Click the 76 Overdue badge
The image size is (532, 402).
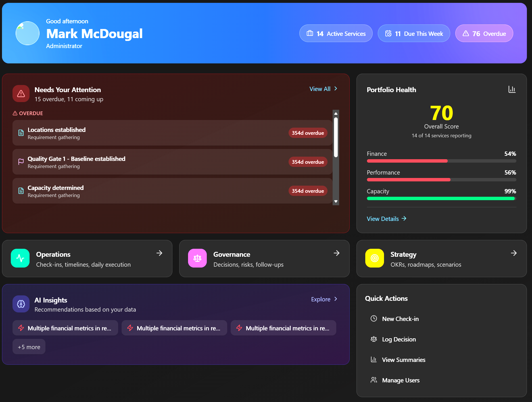pos(484,33)
